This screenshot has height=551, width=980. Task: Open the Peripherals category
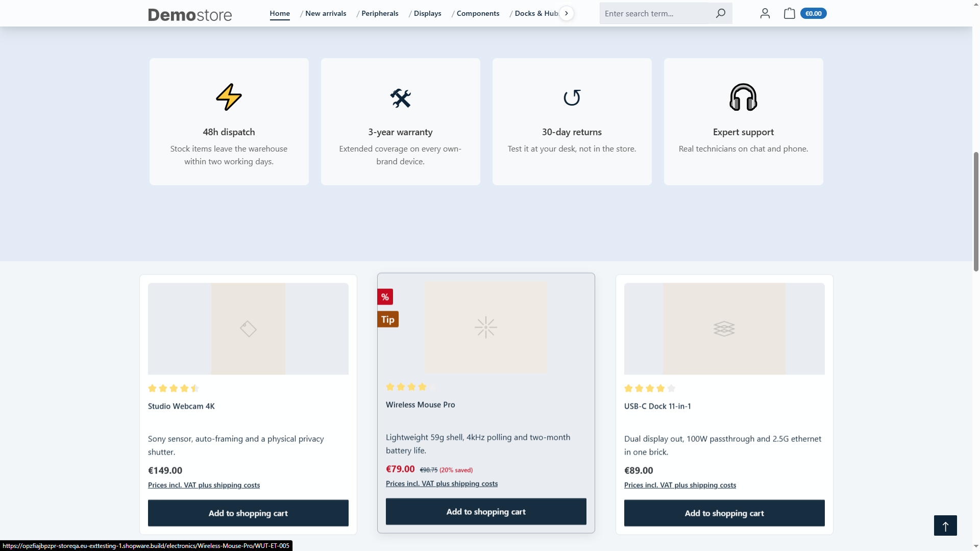(380, 13)
